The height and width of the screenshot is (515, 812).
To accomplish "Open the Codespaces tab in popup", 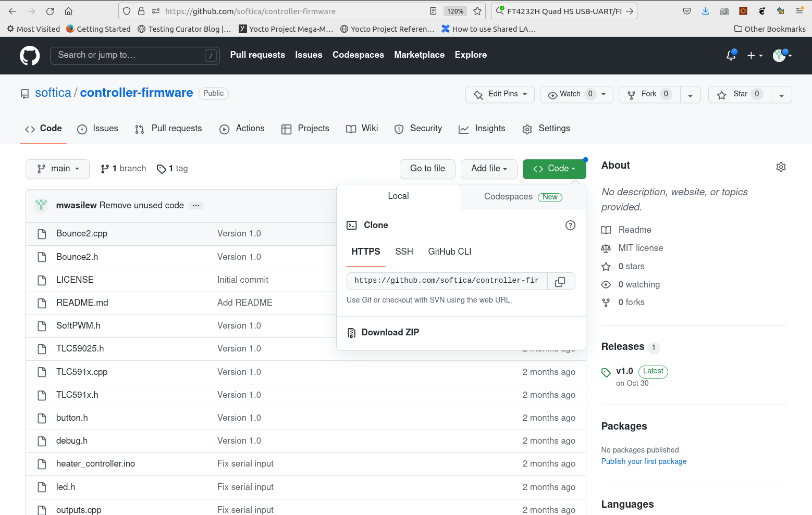I will [522, 196].
